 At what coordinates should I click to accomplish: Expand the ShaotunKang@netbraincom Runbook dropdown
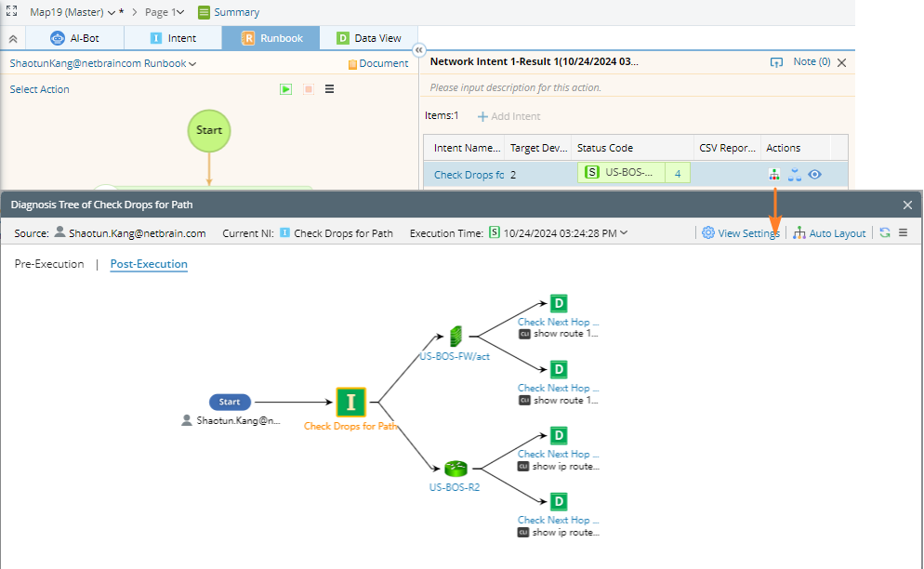coord(103,63)
